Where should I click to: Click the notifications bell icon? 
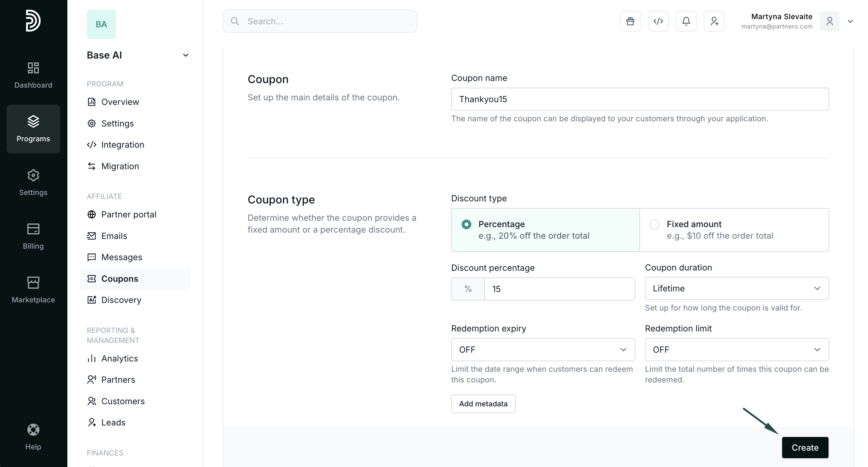(x=686, y=21)
